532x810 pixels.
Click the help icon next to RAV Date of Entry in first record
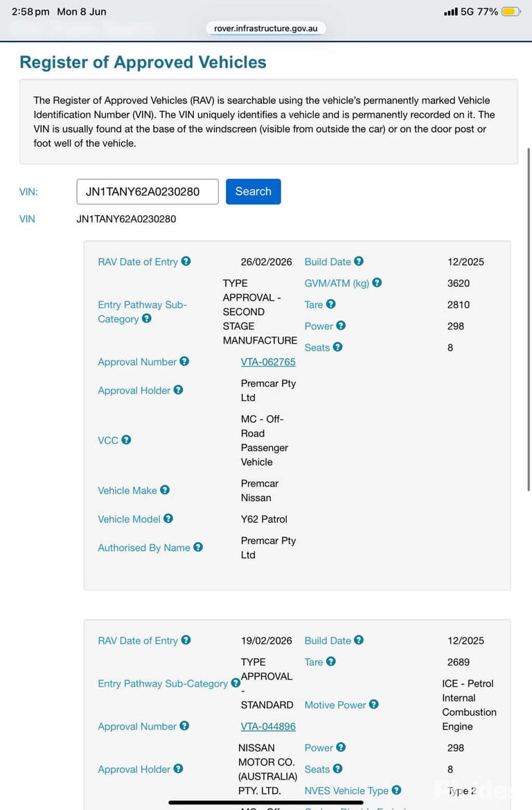(186, 261)
